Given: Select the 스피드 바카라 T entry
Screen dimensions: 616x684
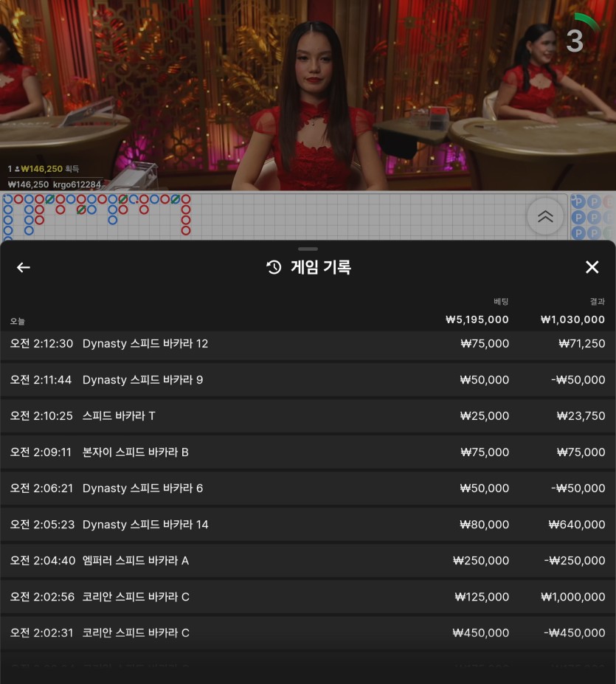Looking at the screenshot, I should pos(308,416).
